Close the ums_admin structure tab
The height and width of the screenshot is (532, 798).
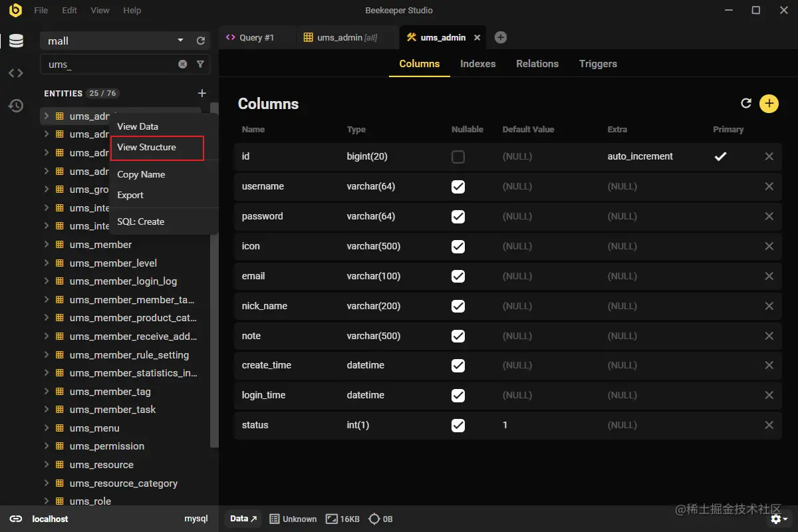[477, 38]
